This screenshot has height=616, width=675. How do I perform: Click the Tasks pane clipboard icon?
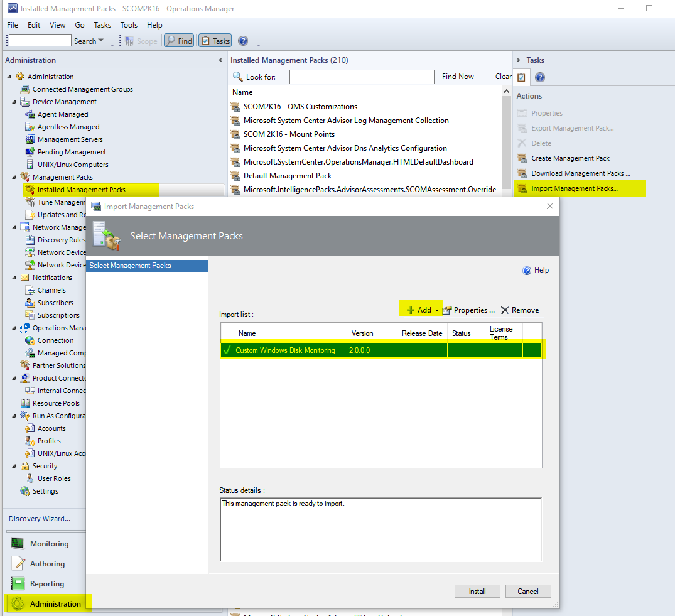[521, 77]
